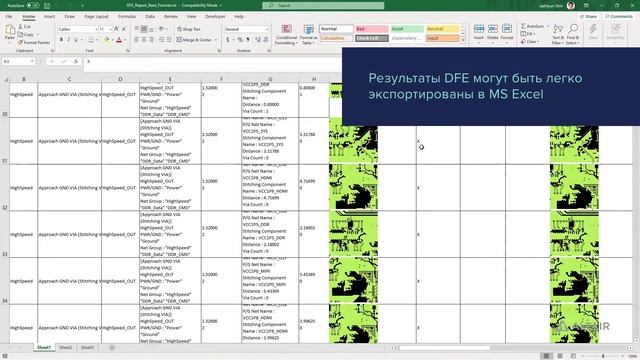This screenshot has width=640, height=360.
Task: Click Align Left icon
Action: (x=136, y=40)
